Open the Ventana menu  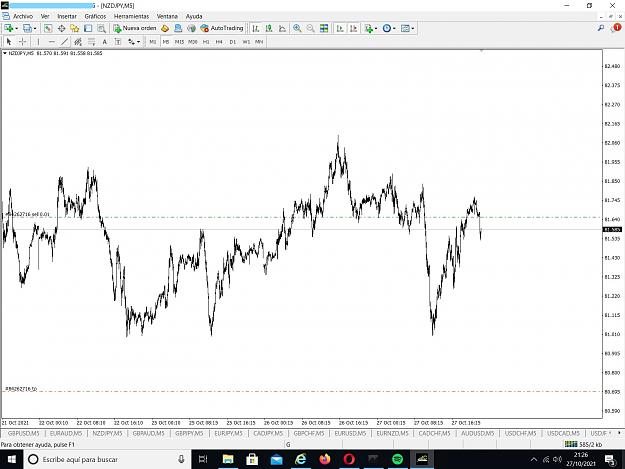coord(167,16)
